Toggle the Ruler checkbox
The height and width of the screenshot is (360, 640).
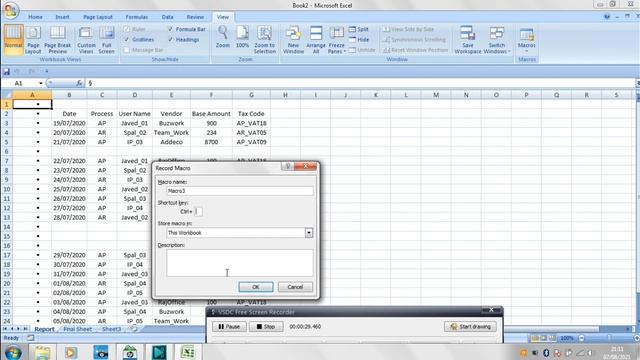127,29
